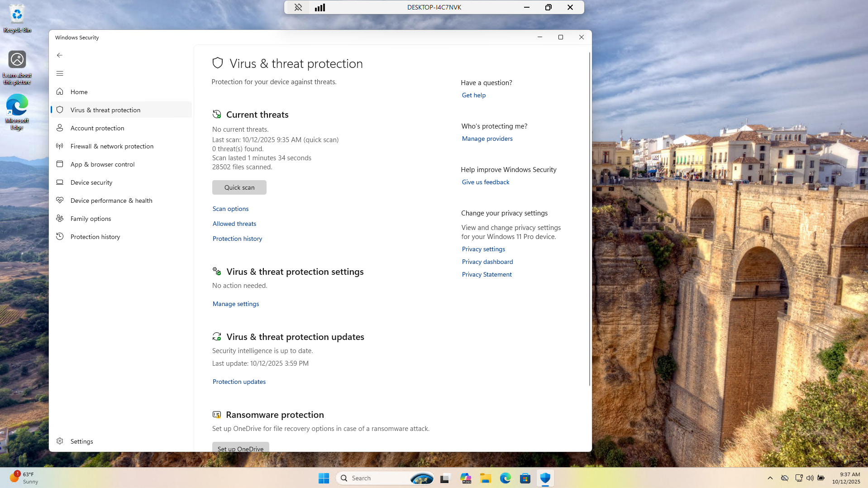Click the Protection updates link
This screenshot has width=868, height=488.
coord(239,382)
